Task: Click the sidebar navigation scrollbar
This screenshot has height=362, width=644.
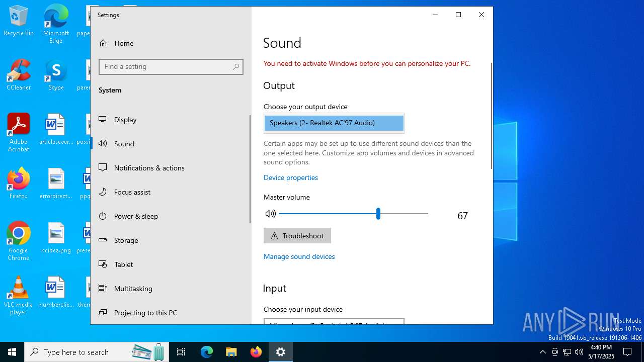Action: pos(250,169)
